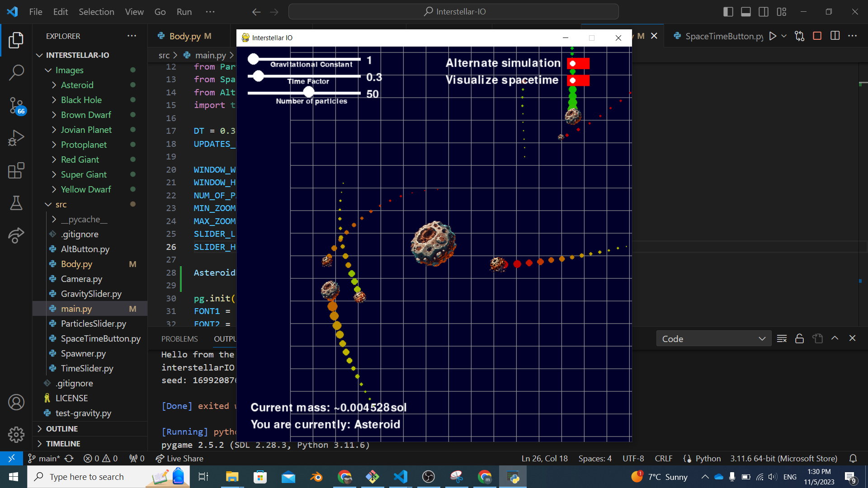Toggle the Visualize spacetime switch
The width and height of the screenshot is (868, 488).
(578, 81)
